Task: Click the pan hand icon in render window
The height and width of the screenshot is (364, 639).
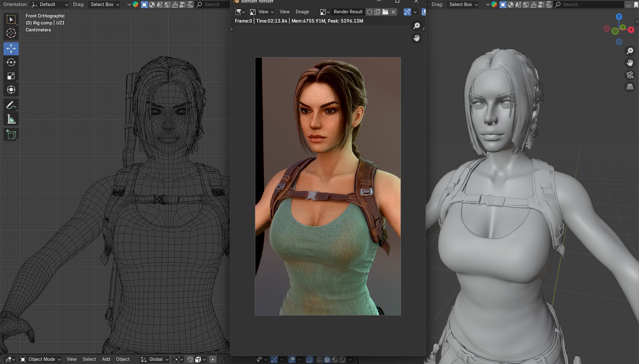Action: [416, 38]
